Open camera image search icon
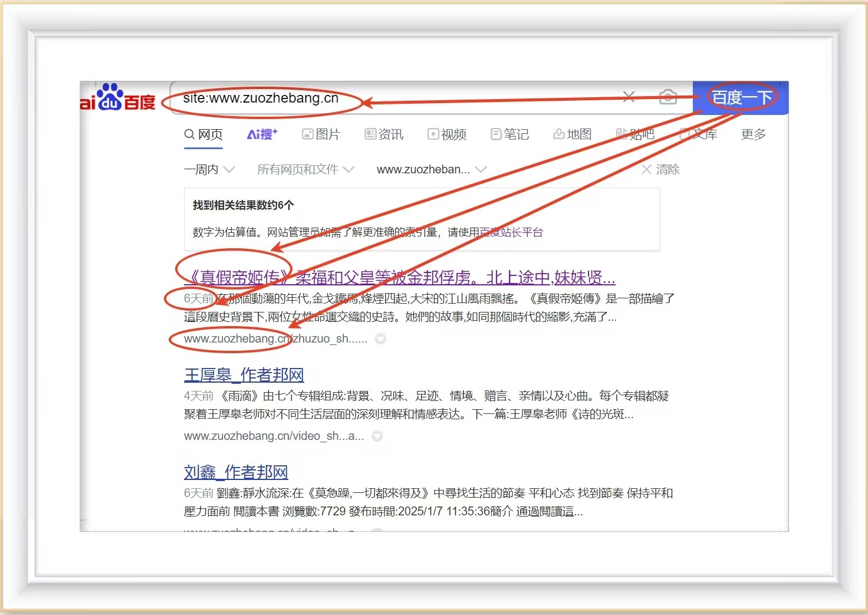This screenshot has width=868, height=615. pyautogui.click(x=668, y=97)
